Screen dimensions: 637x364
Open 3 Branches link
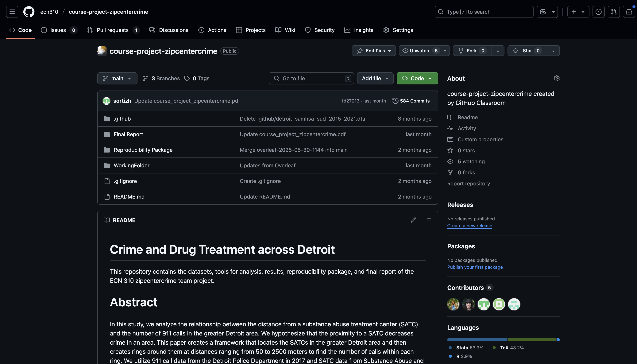coord(161,79)
